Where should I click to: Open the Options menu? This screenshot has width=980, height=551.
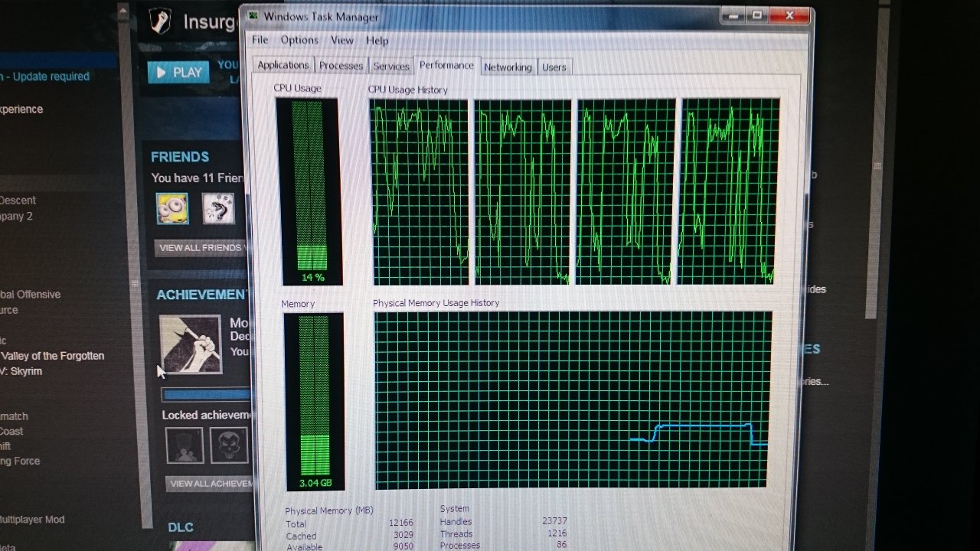tap(299, 40)
